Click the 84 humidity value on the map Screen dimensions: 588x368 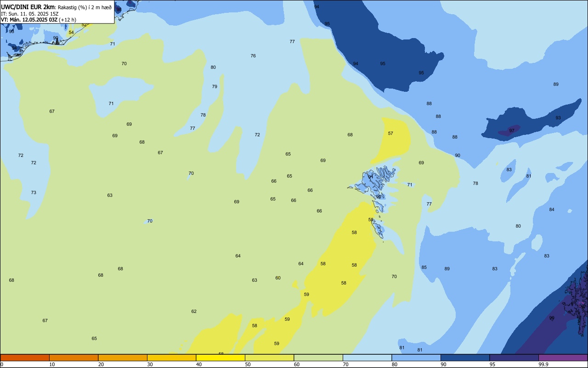pyautogui.click(x=552, y=210)
